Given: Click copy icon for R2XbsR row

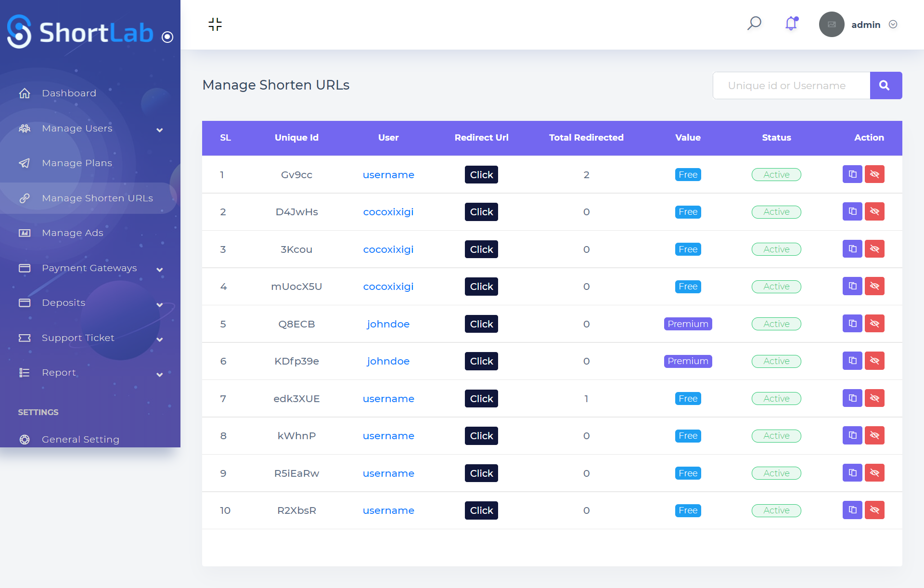Looking at the screenshot, I should click(852, 510).
